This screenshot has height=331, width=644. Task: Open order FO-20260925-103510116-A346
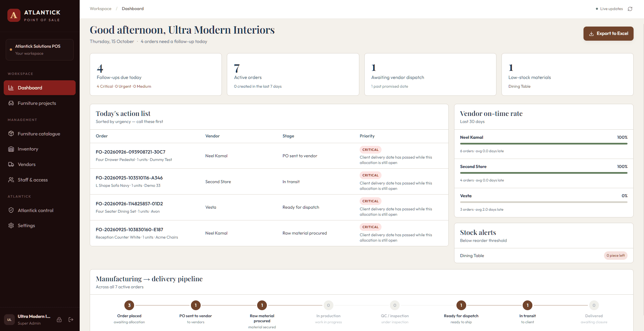[129, 178]
